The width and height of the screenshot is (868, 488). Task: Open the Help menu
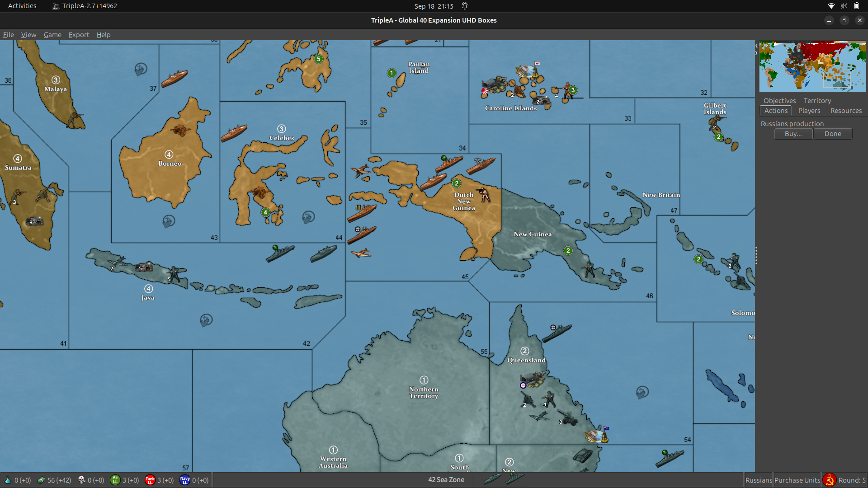(x=104, y=35)
